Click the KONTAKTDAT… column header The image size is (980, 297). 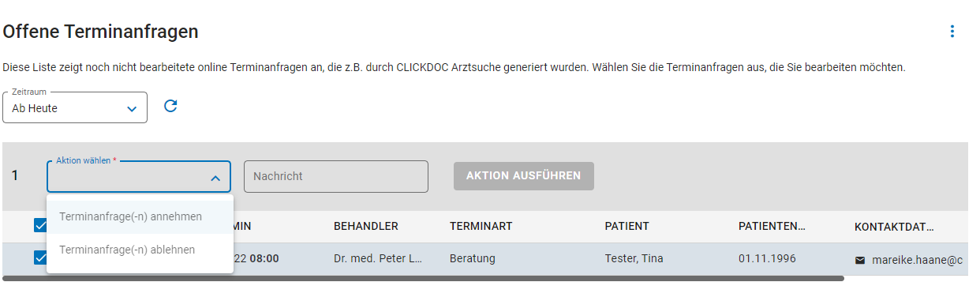(894, 227)
